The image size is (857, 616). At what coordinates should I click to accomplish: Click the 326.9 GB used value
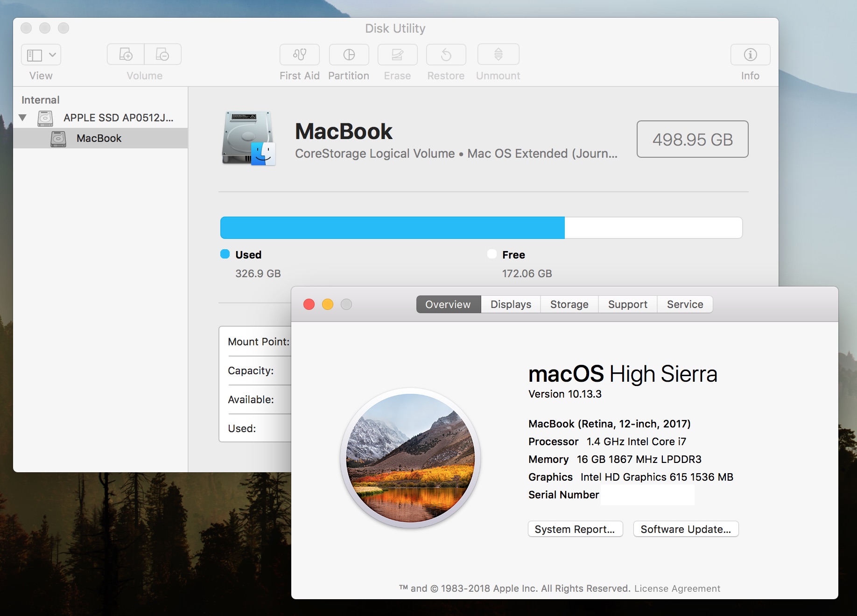pos(258,273)
